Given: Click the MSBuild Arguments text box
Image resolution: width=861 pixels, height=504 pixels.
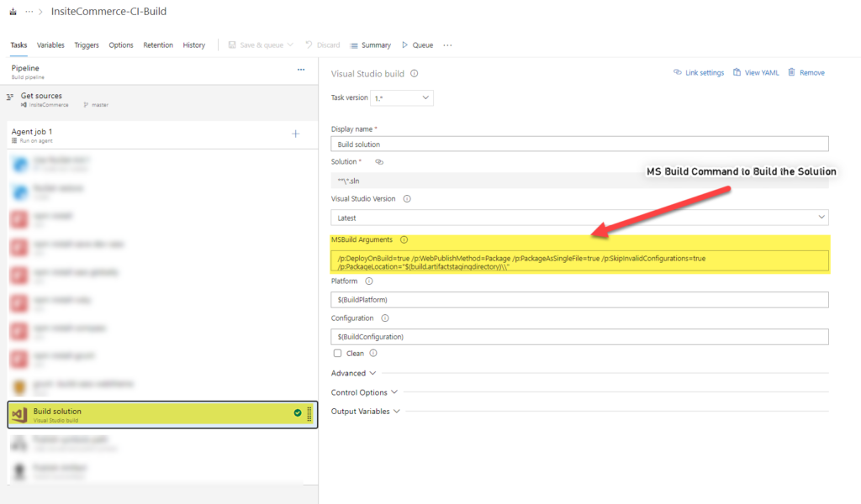Looking at the screenshot, I should (x=579, y=261).
